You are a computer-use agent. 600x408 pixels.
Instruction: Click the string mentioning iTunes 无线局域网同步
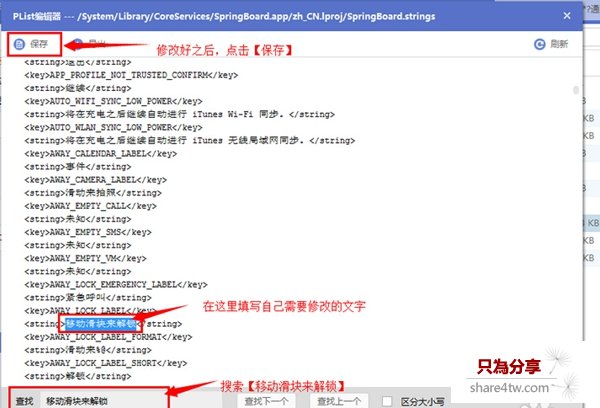coord(190,140)
